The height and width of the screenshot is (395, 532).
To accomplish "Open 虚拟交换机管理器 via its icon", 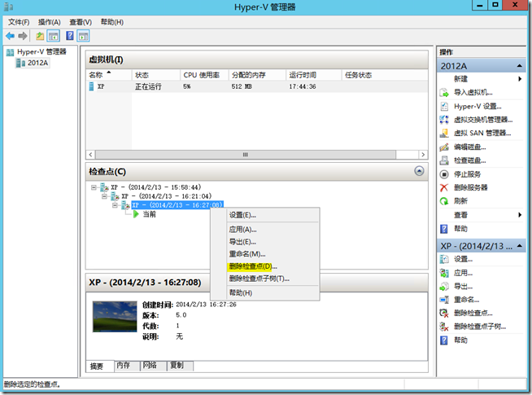I will click(x=444, y=120).
